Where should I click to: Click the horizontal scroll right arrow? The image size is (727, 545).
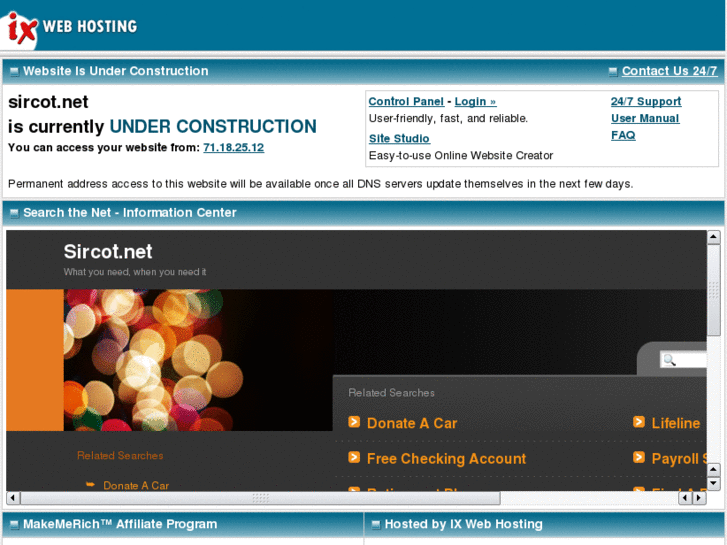click(699, 498)
